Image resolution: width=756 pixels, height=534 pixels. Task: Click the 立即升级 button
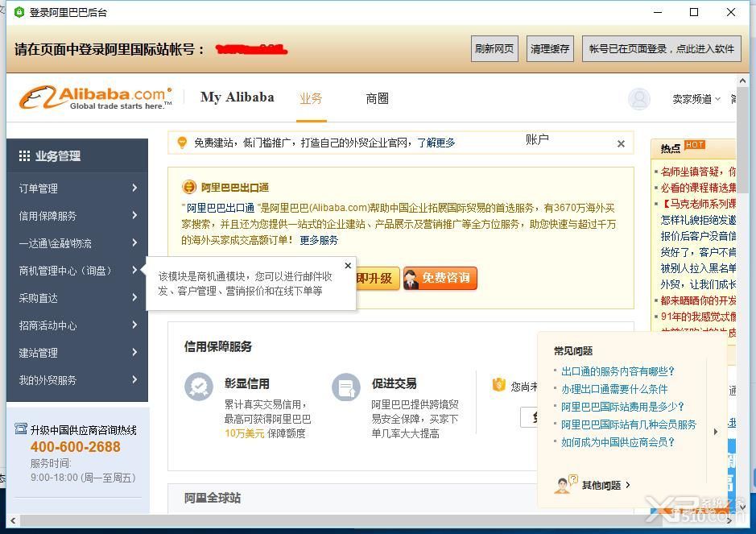pos(378,279)
